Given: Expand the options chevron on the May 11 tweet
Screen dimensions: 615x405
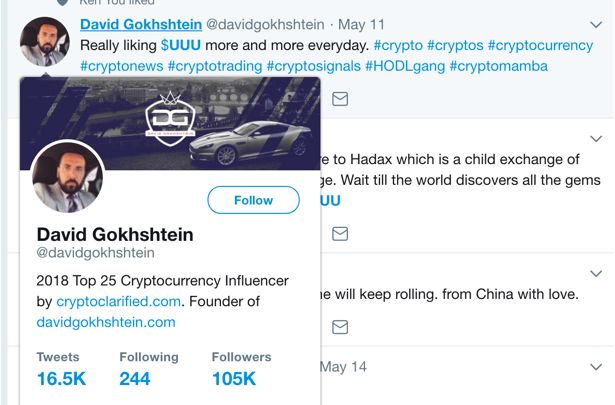Looking at the screenshot, I should [x=597, y=25].
